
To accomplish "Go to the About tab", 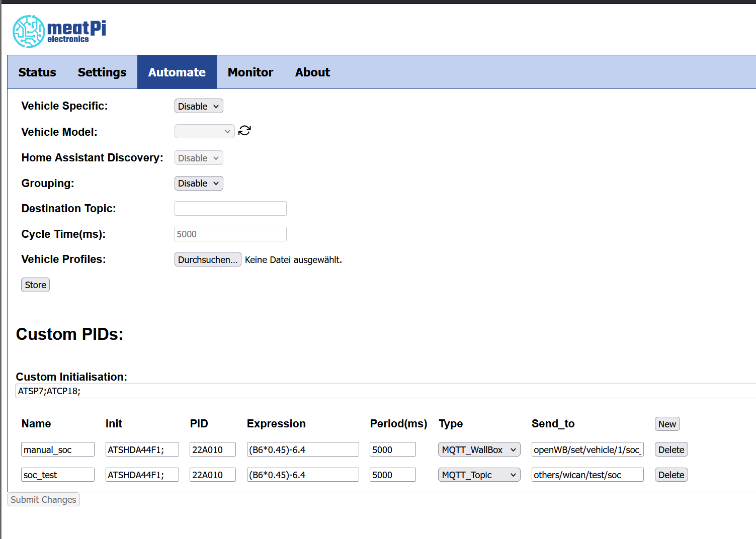I will pyautogui.click(x=312, y=72).
